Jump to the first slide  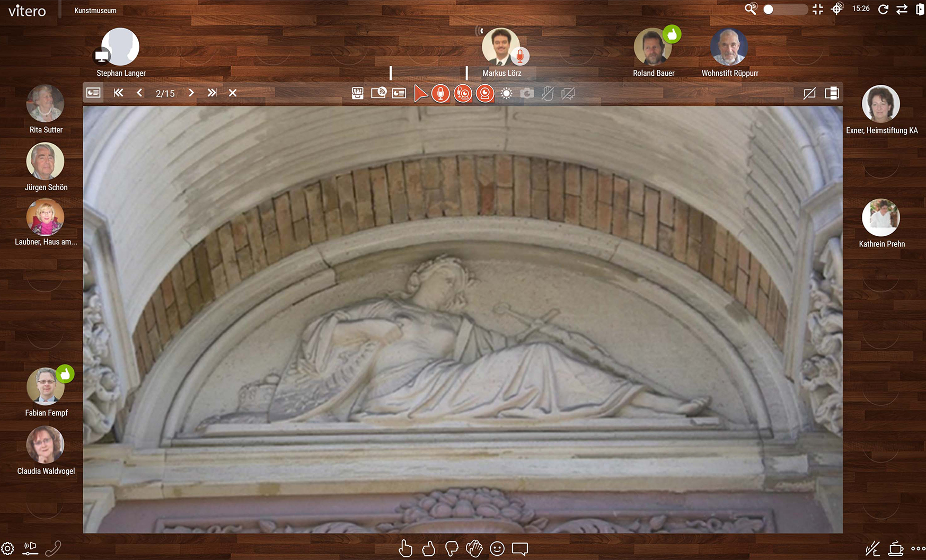tap(118, 93)
